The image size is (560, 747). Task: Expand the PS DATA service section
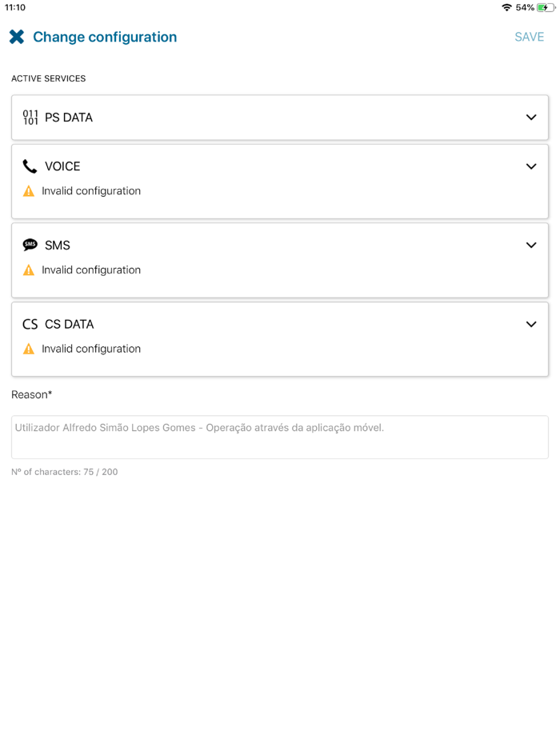coord(530,118)
